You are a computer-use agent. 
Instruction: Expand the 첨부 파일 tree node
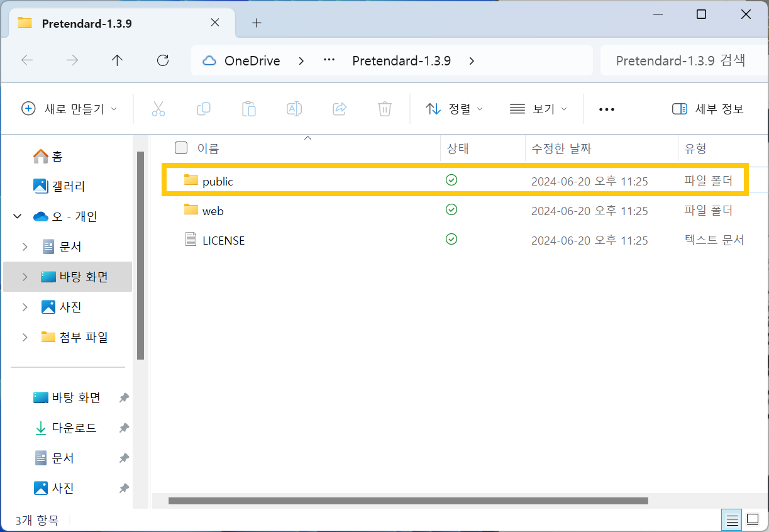click(25, 338)
